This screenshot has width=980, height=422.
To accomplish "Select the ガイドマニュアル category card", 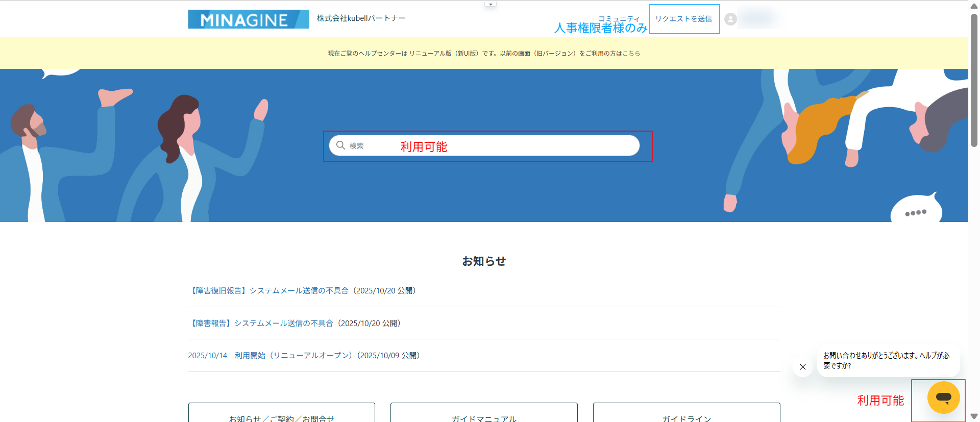I will 483,414.
